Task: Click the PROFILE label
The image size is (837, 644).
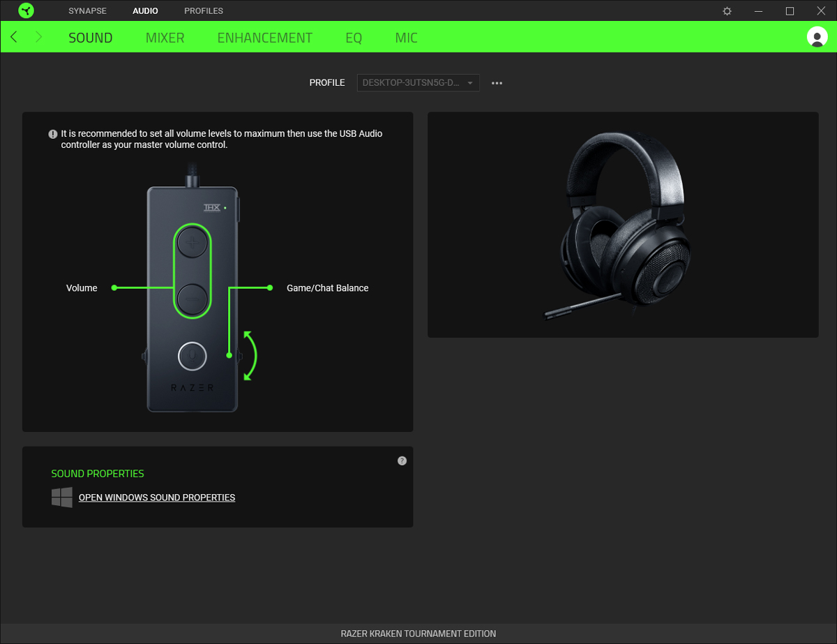Action: 327,83
